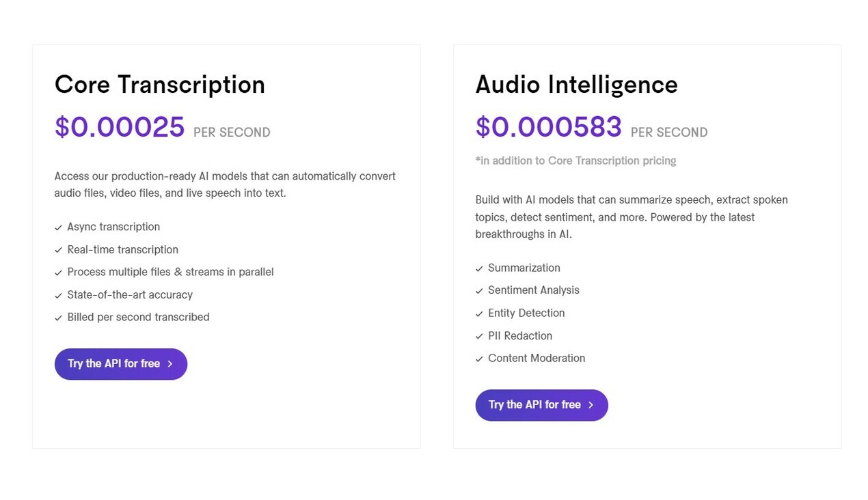The image size is (868, 500).
Task: Click the checkmark next to PII Redaction
Action: (479, 337)
